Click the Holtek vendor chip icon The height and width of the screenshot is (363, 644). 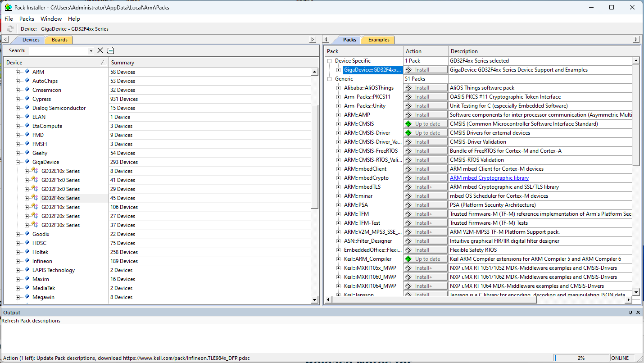click(27, 252)
